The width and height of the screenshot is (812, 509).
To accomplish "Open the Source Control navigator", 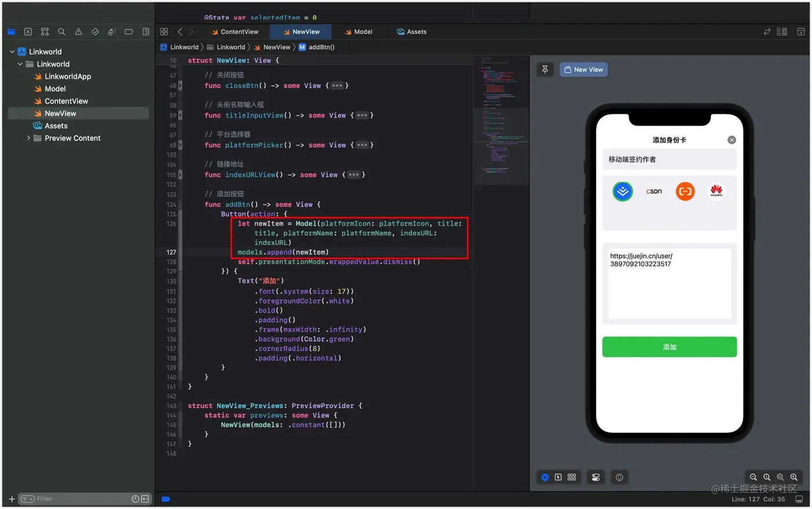I will tap(28, 32).
